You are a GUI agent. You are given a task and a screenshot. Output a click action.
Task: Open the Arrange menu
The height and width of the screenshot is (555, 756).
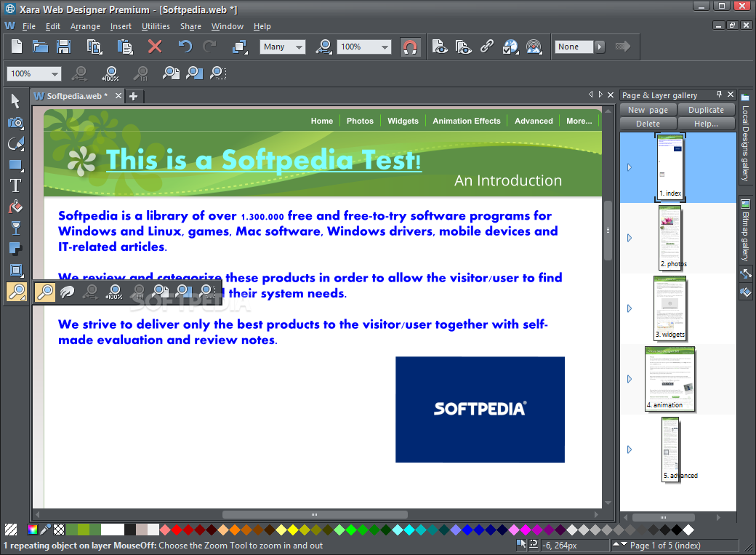[85, 26]
